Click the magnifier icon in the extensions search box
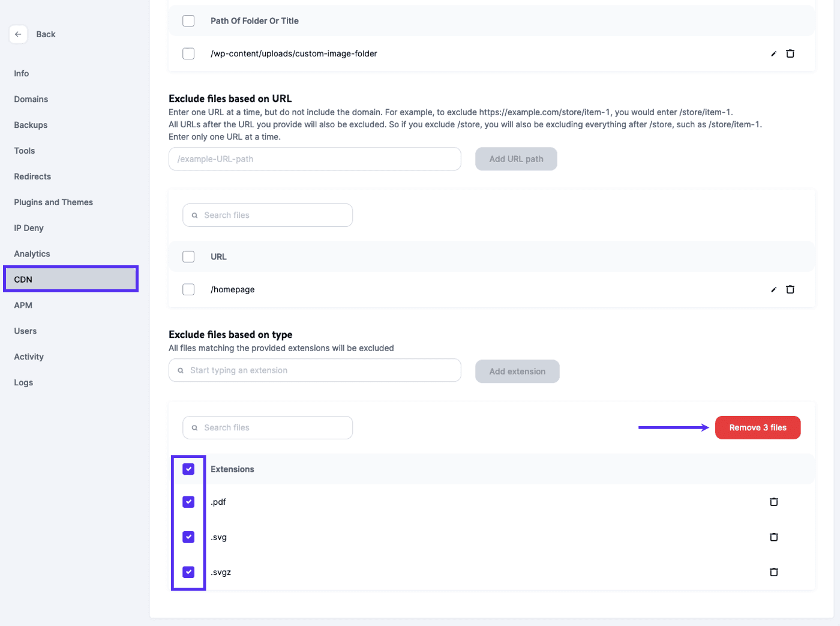This screenshot has height=626, width=840. pos(194,427)
